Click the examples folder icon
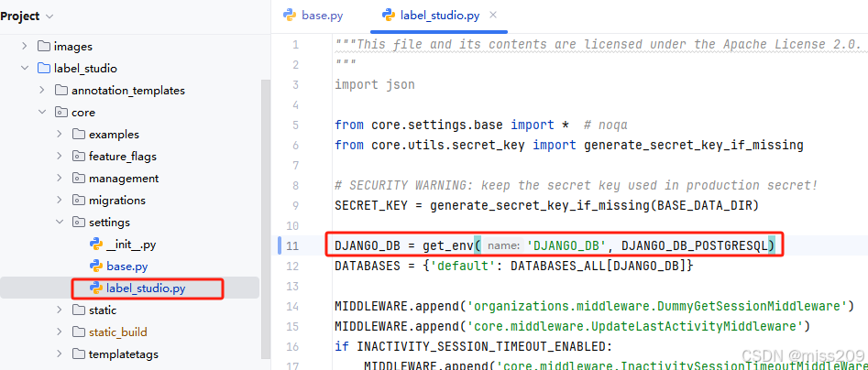The width and height of the screenshot is (868, 370). [79, 135]
